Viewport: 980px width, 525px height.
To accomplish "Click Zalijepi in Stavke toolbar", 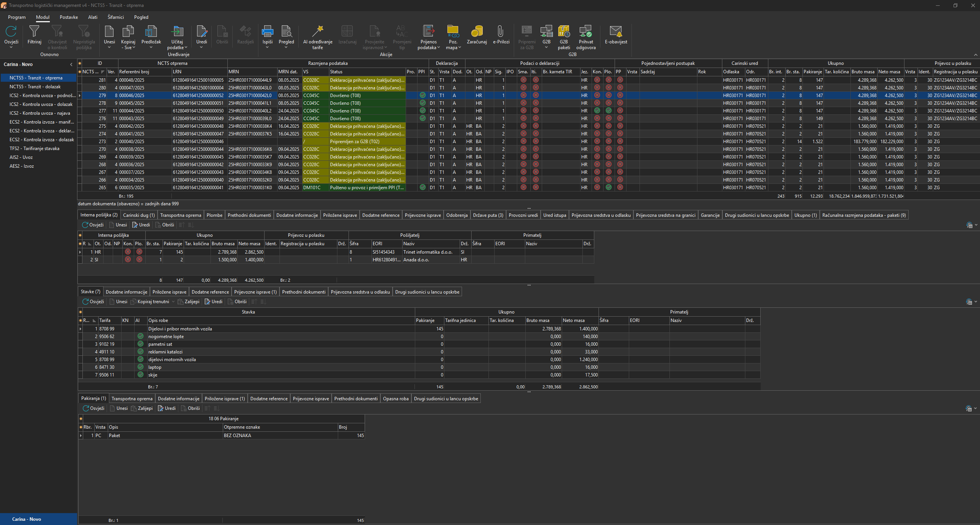I will pyautogui.click(x=189, y=302).
